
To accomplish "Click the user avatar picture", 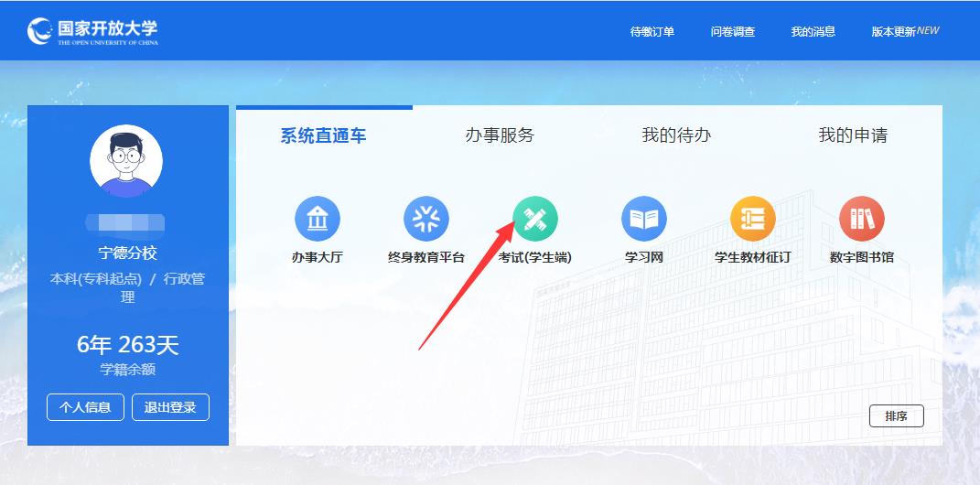I will (x=126, y=161).
